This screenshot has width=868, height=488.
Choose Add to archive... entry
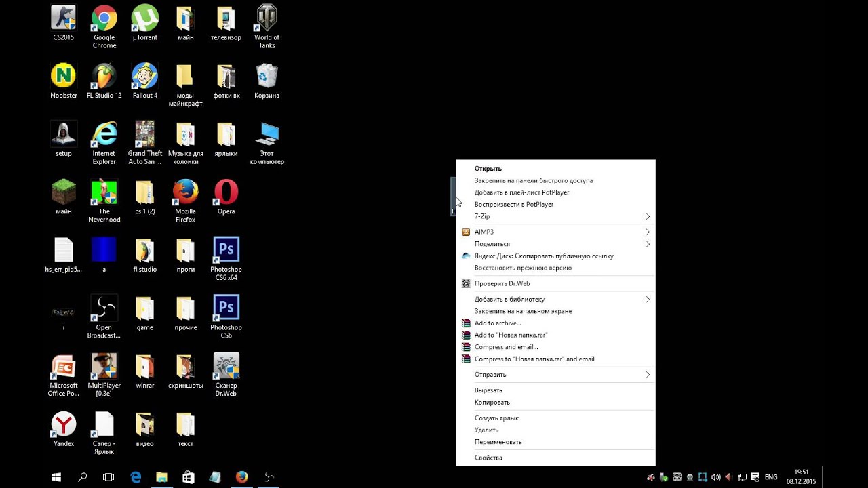(555, 323)
